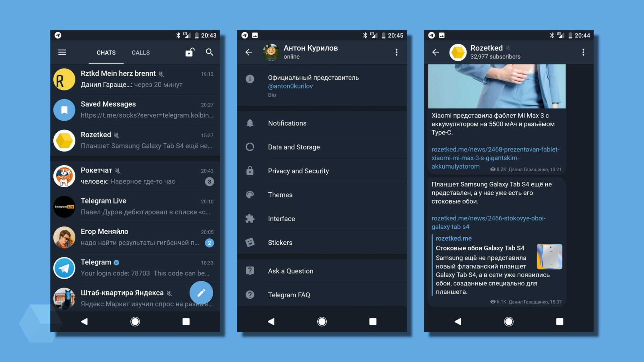This screenshot has height=362, width=644.
Task: Tap the compose/edit pencil button
Action: pyautogui.click(x=201, y=292)
